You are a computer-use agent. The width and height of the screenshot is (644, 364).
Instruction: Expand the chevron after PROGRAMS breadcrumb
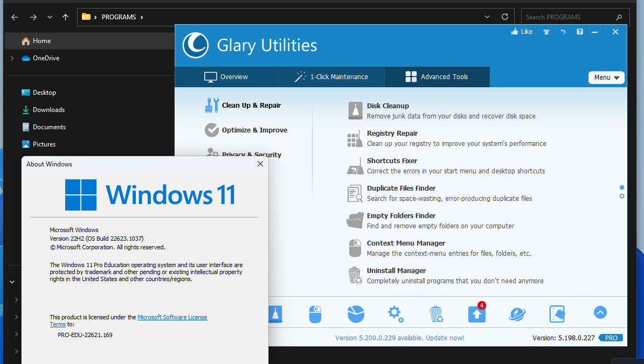[142, 17]
